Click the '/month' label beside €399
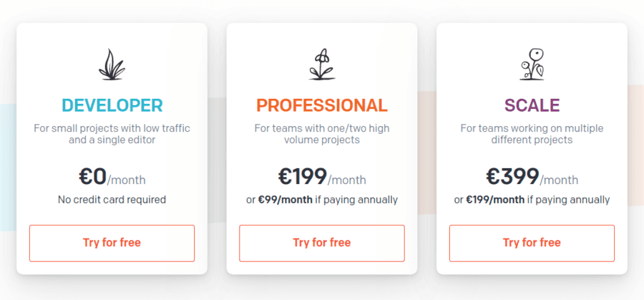644x300 pixels. pos(559,180)
